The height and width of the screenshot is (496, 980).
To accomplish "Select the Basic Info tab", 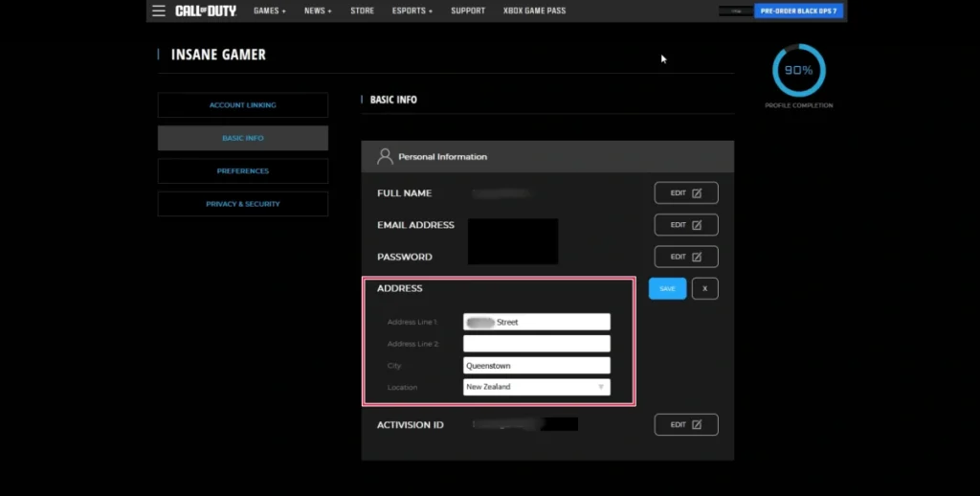I will 242,138.
